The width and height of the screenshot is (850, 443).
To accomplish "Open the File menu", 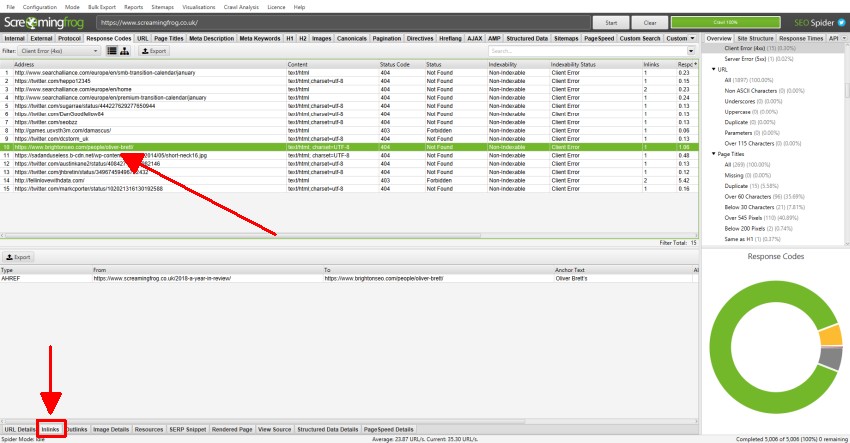I will 10,7.
